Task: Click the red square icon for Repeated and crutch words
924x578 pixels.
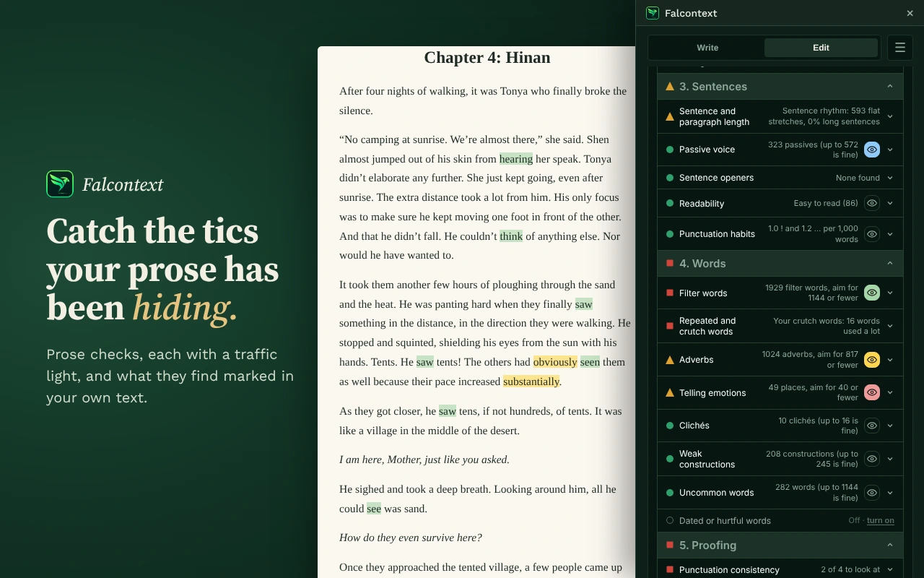Action: [670, 326]
